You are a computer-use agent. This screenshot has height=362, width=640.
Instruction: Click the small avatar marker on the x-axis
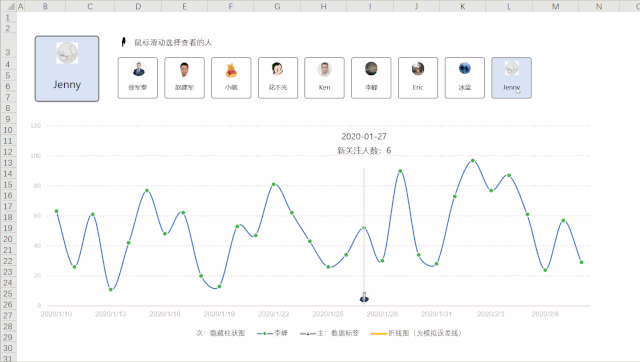click(364, 298)
